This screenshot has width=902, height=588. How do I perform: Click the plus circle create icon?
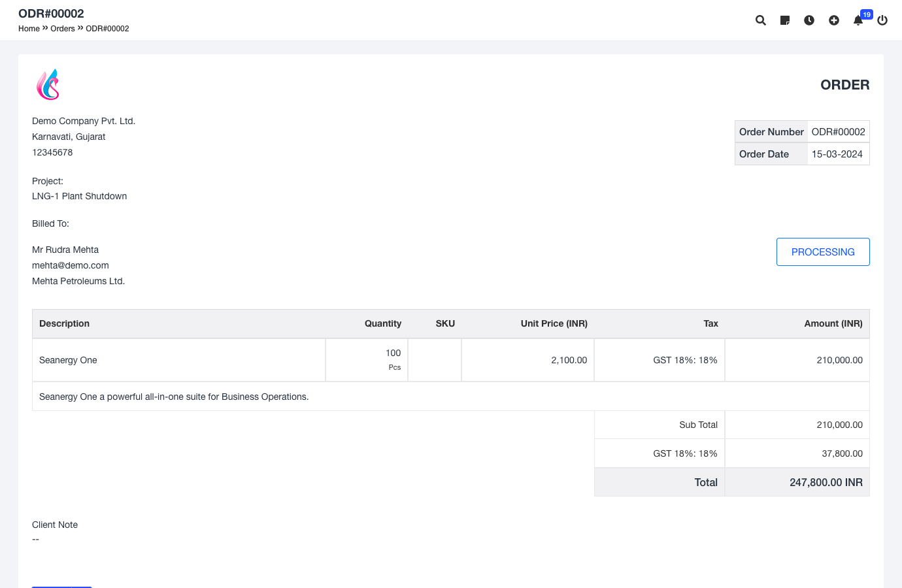834,20
